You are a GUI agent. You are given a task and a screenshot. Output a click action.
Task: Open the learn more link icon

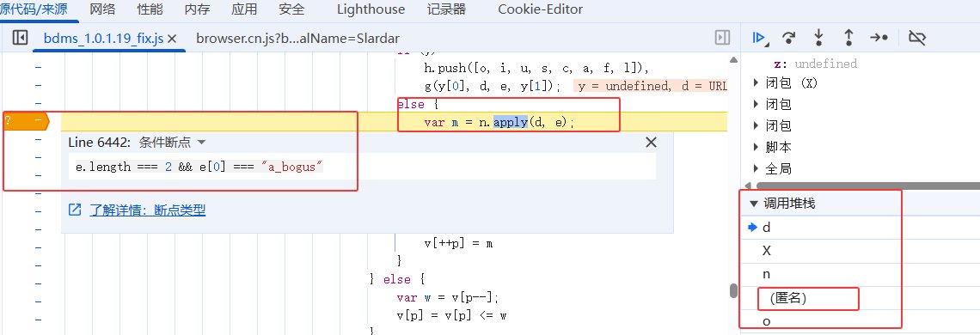pyautogui.click(x=75, y=210)
